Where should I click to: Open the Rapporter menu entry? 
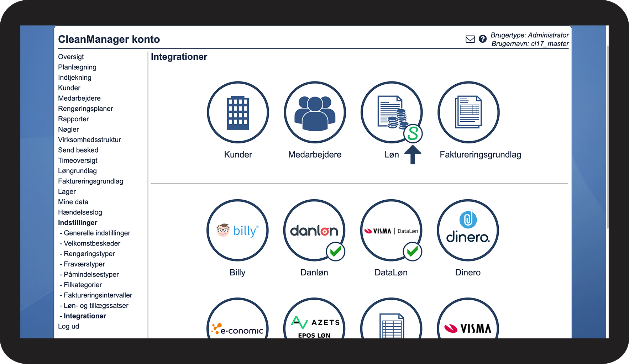pyautogui.click(x=73, y=119)
